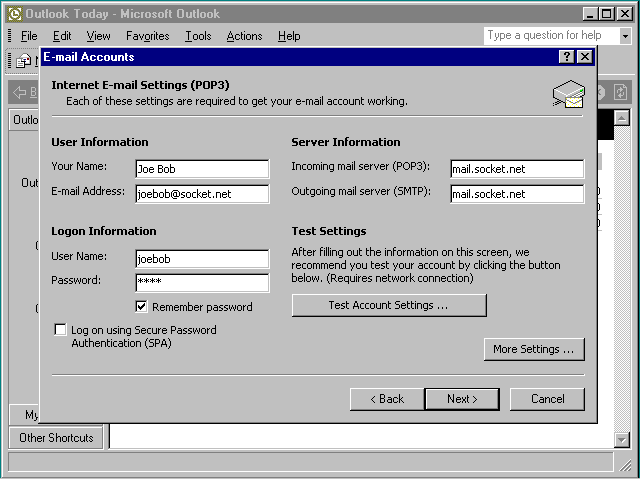The width and height of the screenshot is (640, 480).
Task: Click the E-mail Address field
Action: click(202, 193)
